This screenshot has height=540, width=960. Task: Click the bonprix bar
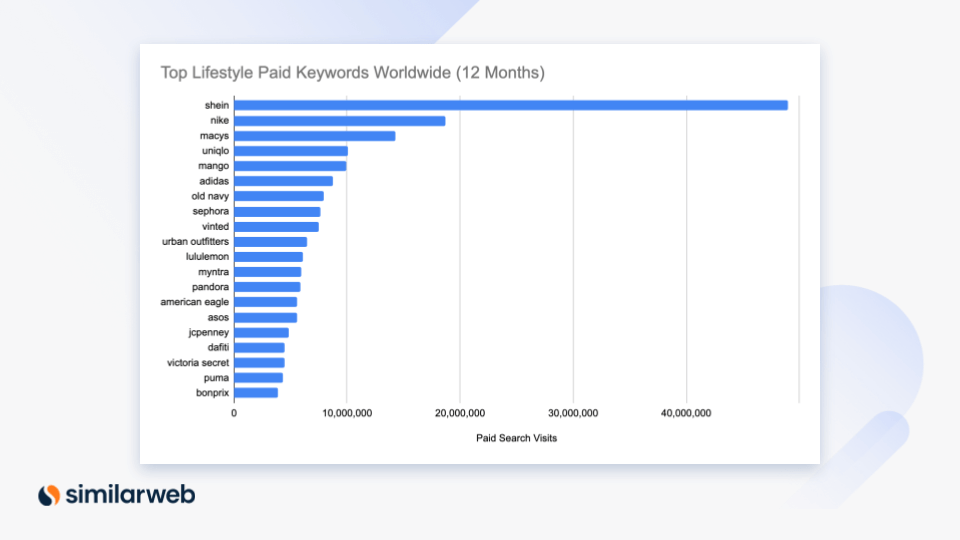point(256,393)
